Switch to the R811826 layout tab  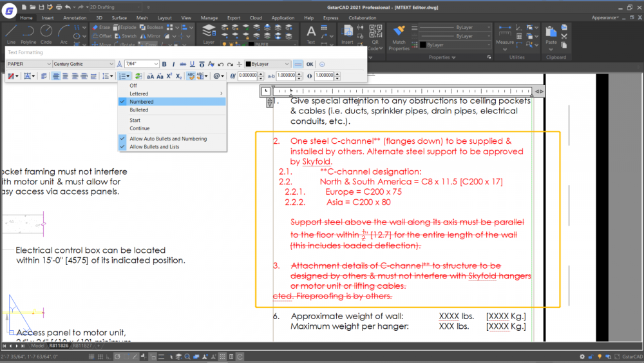(59, 346)
